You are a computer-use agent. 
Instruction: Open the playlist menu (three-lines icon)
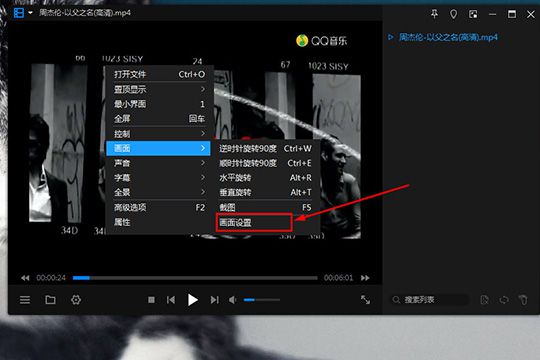[x=25, y=300]
